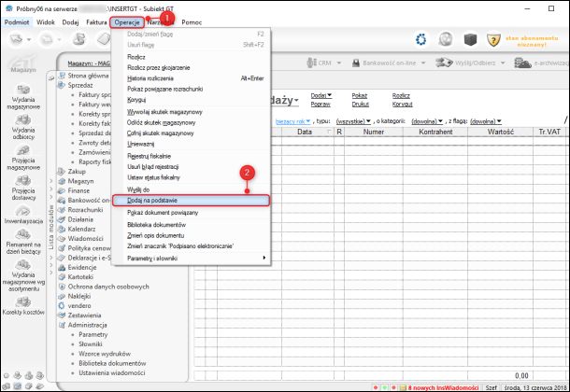Open the Wydania magazynowe shortcut icon

[x=23, y=90]
